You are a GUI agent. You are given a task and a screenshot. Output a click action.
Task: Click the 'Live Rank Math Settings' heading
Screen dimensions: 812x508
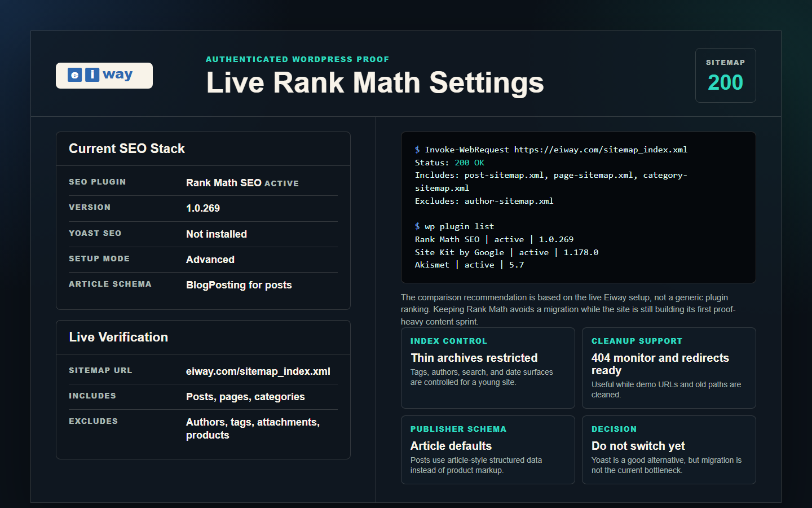click(x=375, y=82)
